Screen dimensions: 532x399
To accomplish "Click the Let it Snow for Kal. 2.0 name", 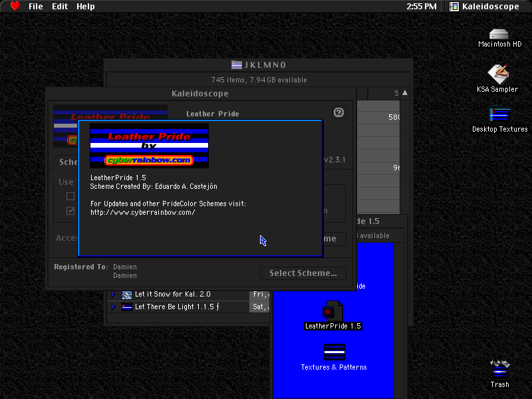I will (173, 294).
